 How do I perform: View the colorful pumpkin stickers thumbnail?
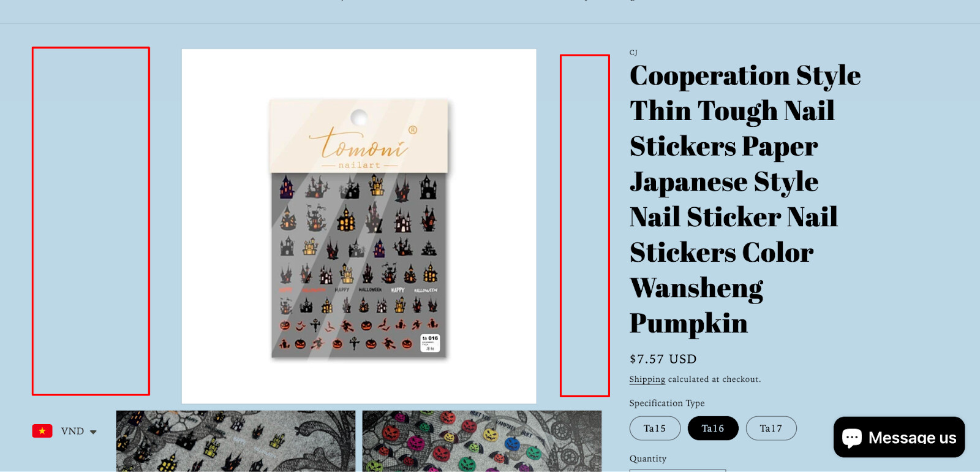(482, 441)
